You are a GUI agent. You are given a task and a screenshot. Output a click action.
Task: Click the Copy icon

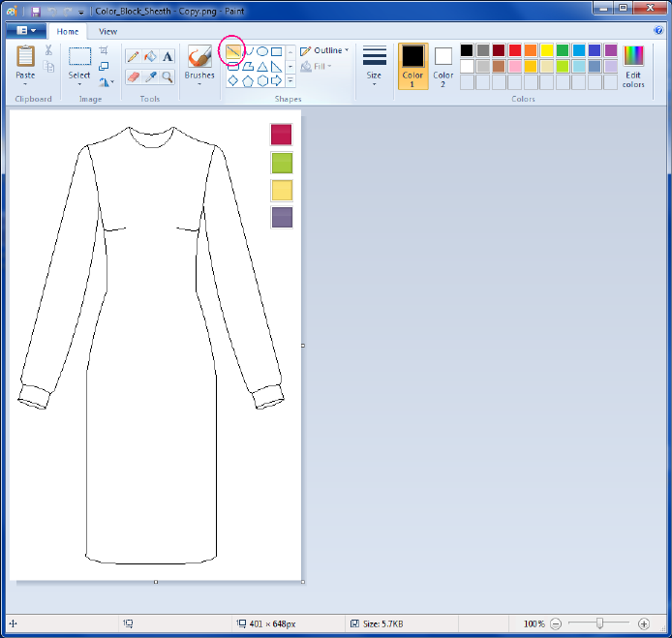pyautogui.click(x=48, y=67)
